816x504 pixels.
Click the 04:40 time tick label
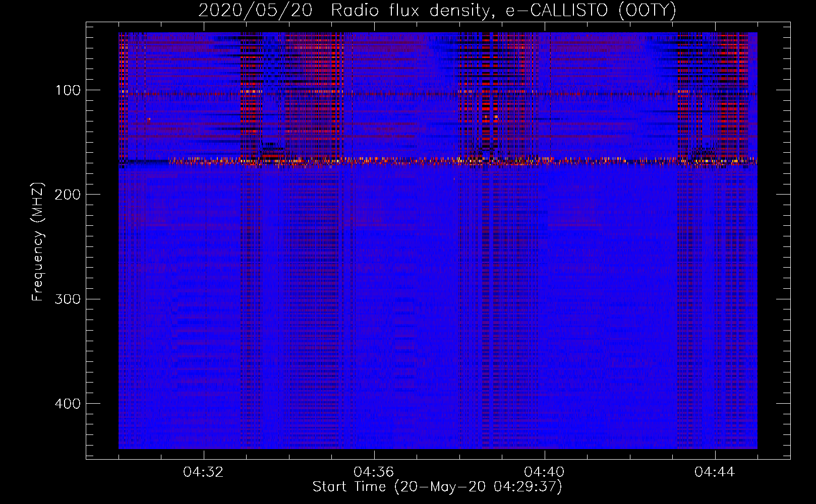[544, 472]
